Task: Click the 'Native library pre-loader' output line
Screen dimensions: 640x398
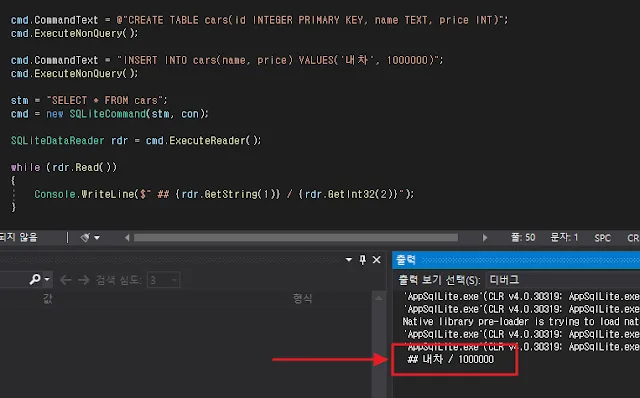Action: pyautogui.click(x=521, y=322)
